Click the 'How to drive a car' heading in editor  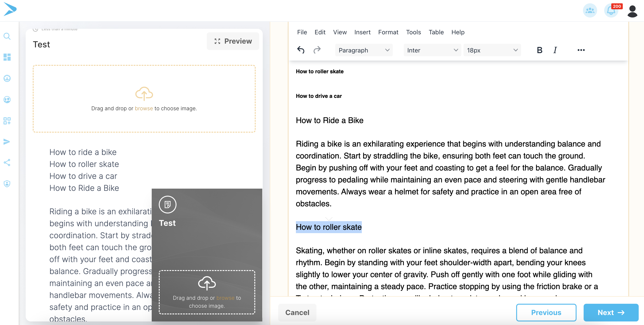pos(319,96)
